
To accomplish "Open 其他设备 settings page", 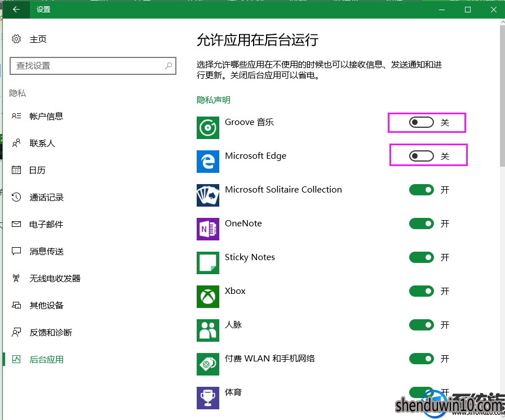I will pyautogui.click(x=46, y=305).
